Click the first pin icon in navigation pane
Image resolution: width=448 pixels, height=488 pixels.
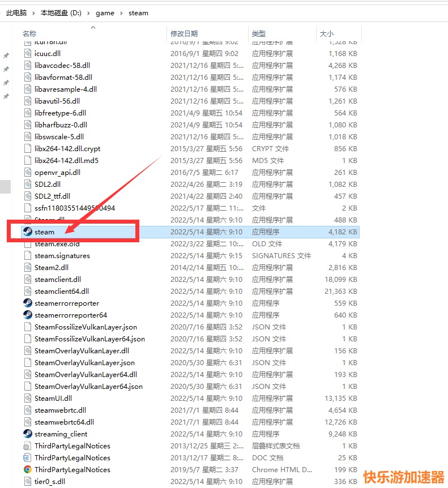pyautogui.click(x=6, y=55)
